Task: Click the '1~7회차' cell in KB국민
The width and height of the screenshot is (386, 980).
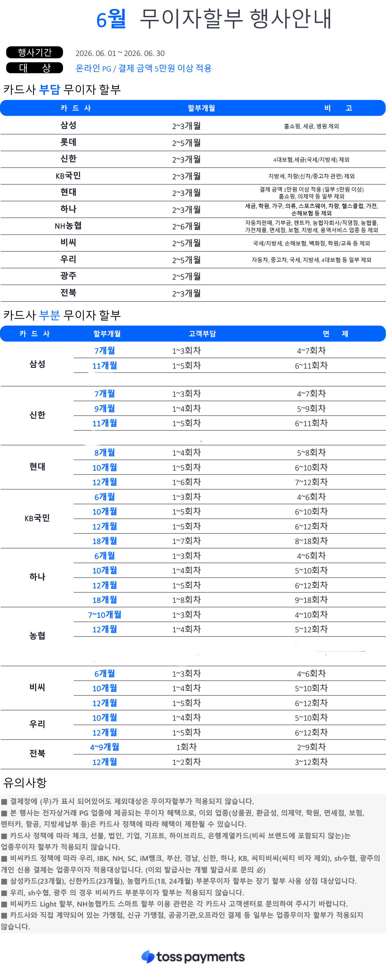Action: (x=186, y=541)
